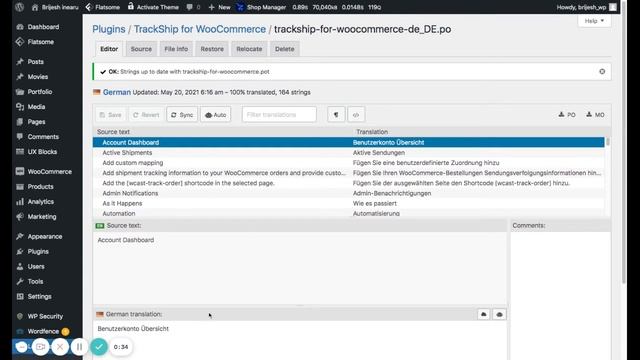Open the Media library menu
The height and width of the screenshot is (360, 640).
tap(36, 107)
